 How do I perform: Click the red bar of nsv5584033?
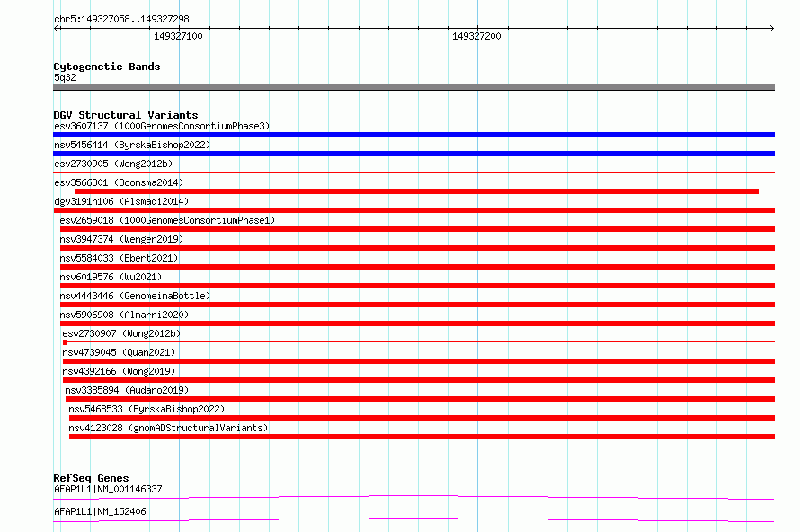(417, 267)
